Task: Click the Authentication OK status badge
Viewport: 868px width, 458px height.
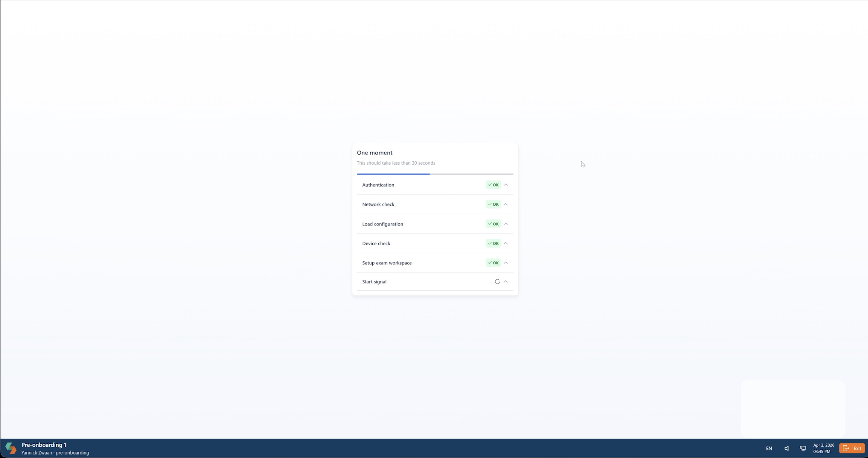Action: point(493,185)
